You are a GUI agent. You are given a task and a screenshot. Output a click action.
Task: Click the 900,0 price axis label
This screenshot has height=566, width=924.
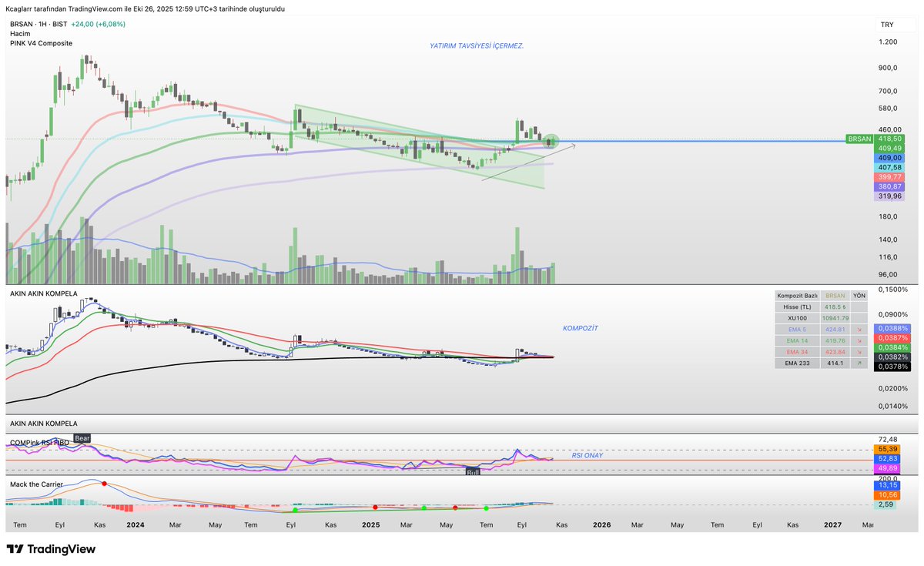[888, 68]
